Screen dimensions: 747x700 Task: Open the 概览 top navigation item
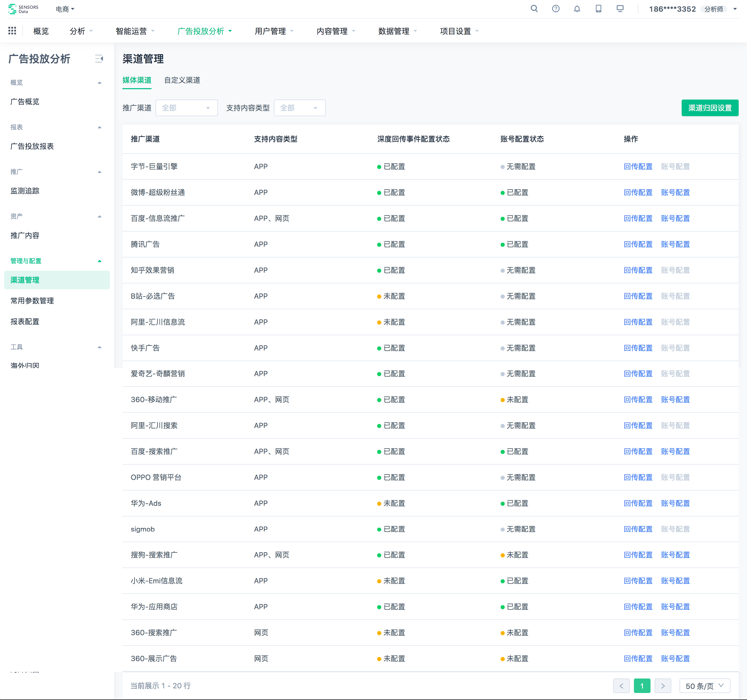point(41,31)
